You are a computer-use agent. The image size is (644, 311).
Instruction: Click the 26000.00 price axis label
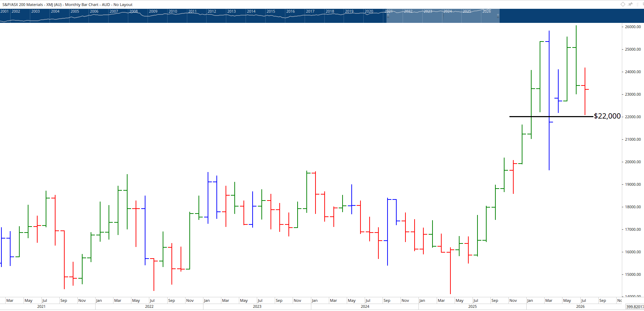pos(633,27)
